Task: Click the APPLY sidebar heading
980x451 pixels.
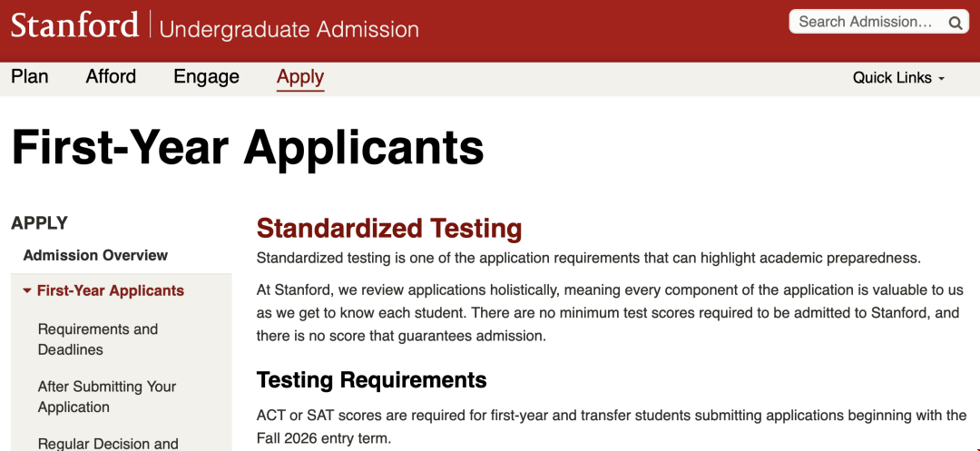Action: click(x=40, y=223)
